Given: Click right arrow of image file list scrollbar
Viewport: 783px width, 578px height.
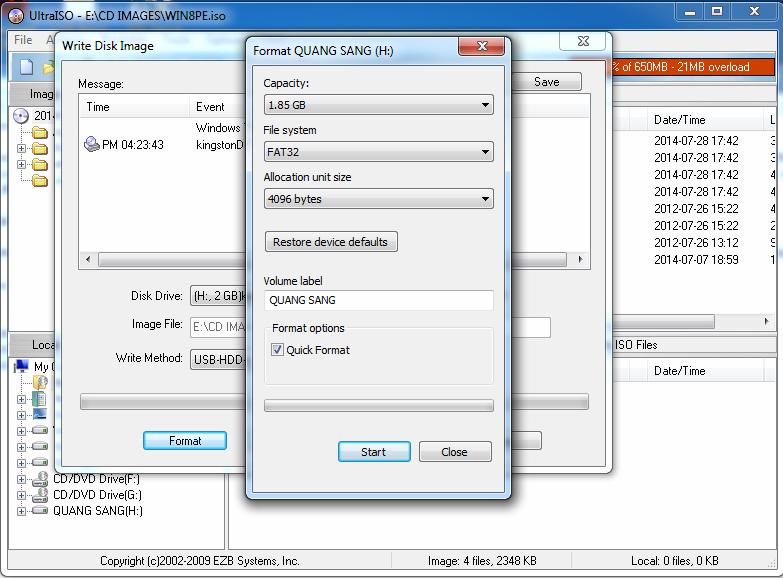Looking at the screenshot, I should tap(767, 321).
